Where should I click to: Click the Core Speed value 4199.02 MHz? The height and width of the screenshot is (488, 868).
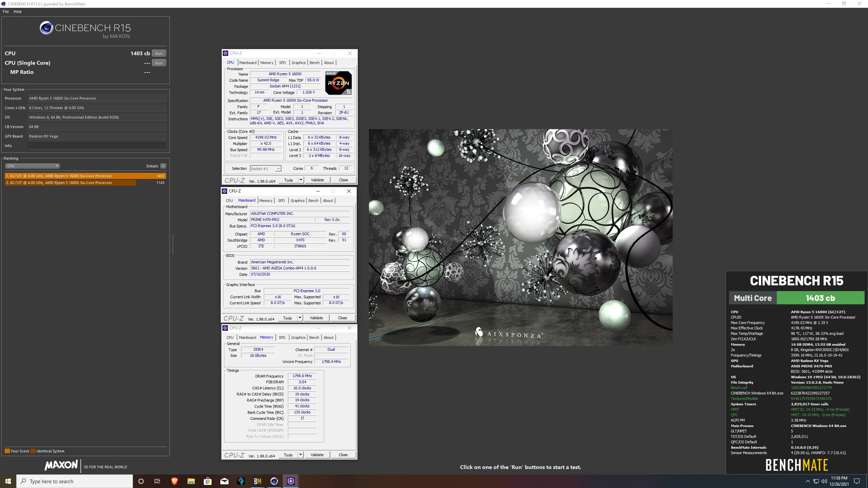pyautogui.click(x=266, y=138)
